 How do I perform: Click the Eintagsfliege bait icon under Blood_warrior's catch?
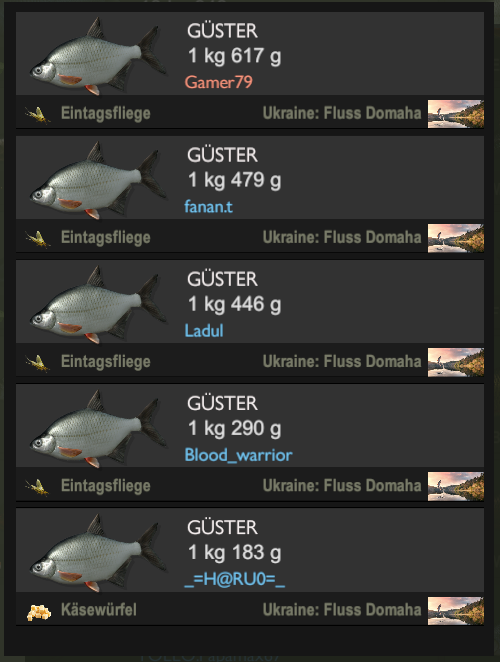(x=38, y=487)
